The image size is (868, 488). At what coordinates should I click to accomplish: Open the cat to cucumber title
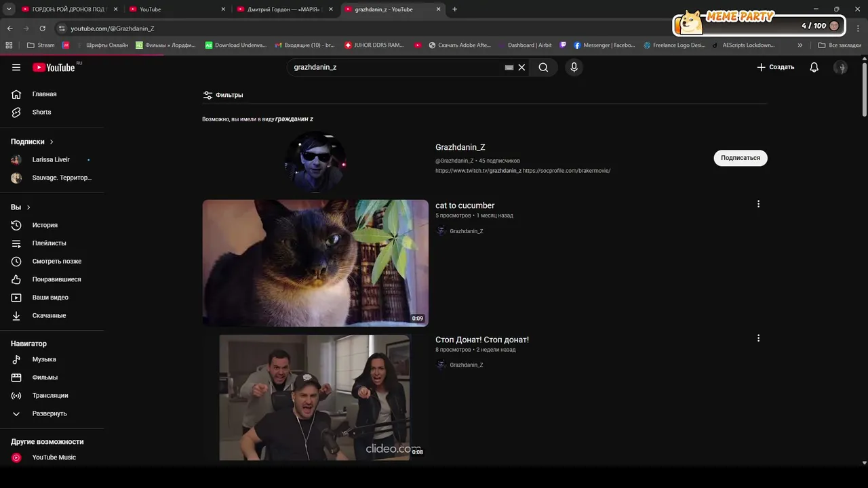pyautogui.click(x=465, y=205)
